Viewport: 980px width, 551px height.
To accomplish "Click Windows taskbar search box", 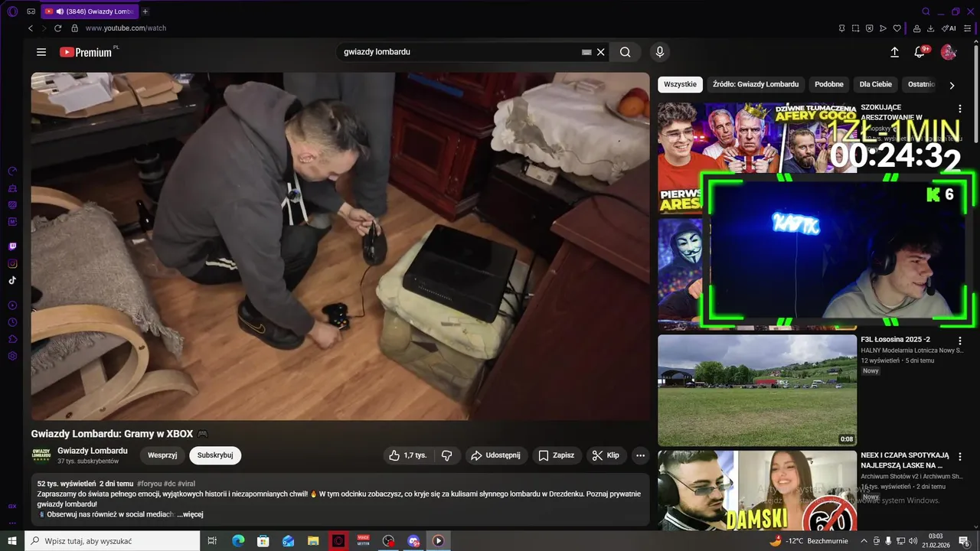I will click(x=113, y=541).
